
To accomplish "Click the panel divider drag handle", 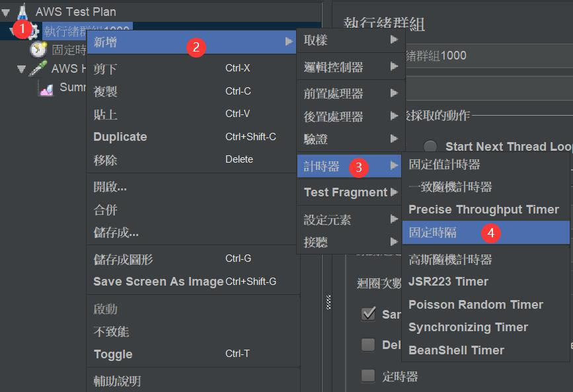I will coord(328,302).
